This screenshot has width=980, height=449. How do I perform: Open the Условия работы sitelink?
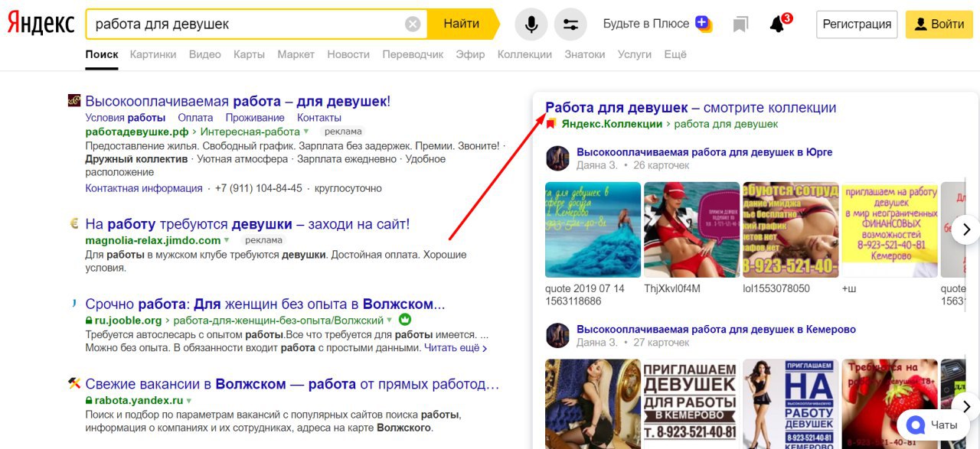pyautogui.click(x=126, y=118)
